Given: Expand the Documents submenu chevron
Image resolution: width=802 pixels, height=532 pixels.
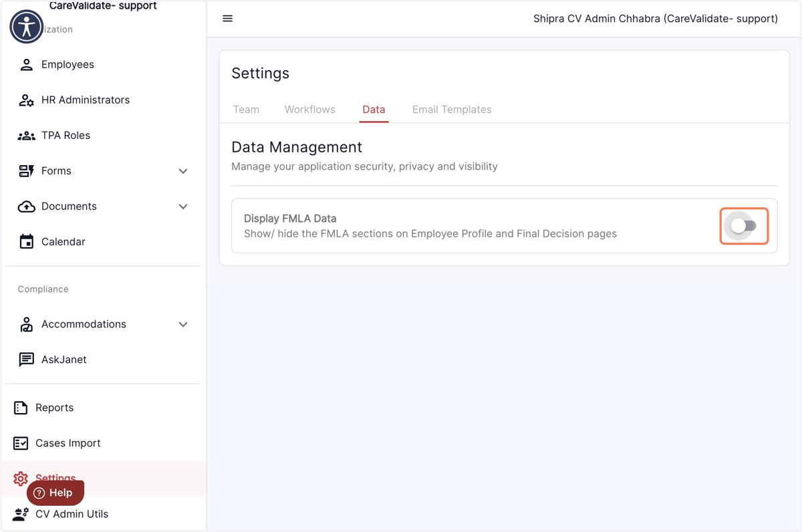Looking at the screenshot, I should point(183,207).
